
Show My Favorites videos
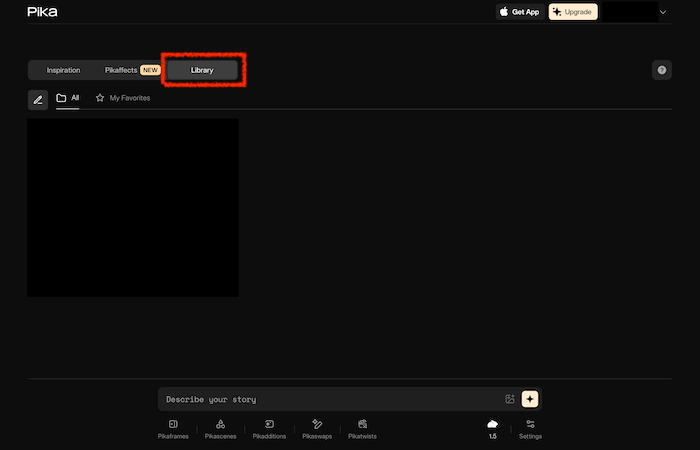click(122, 98)
